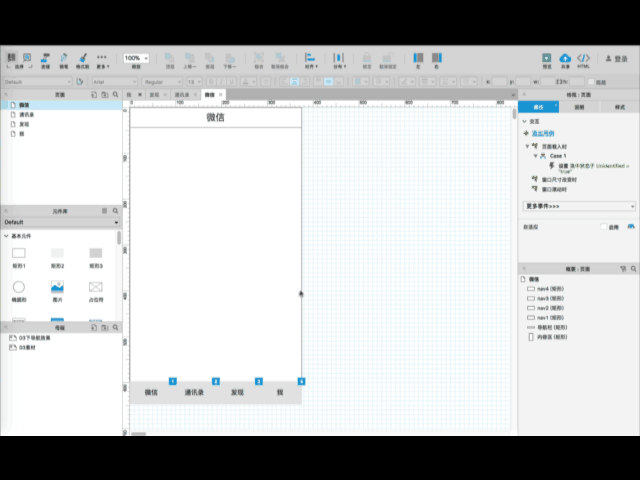This screenshot has width=640, height=480.
Task: Collapse the Case 1 tree node
Action: [536, 156]
